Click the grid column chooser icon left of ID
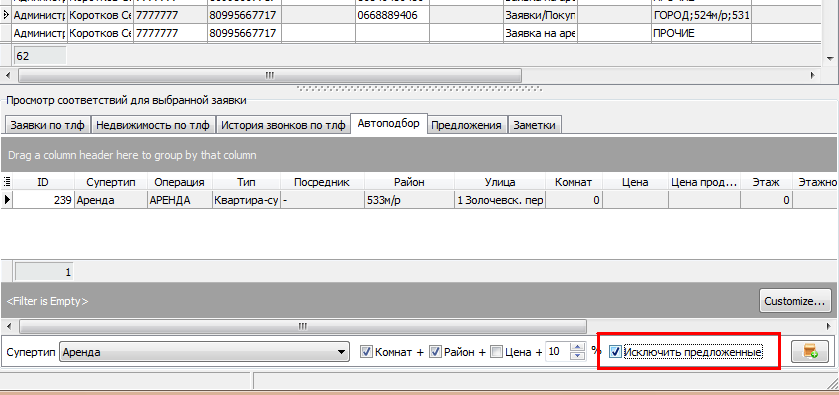Viewport: 839px width, 395px height. pos(6,182)
